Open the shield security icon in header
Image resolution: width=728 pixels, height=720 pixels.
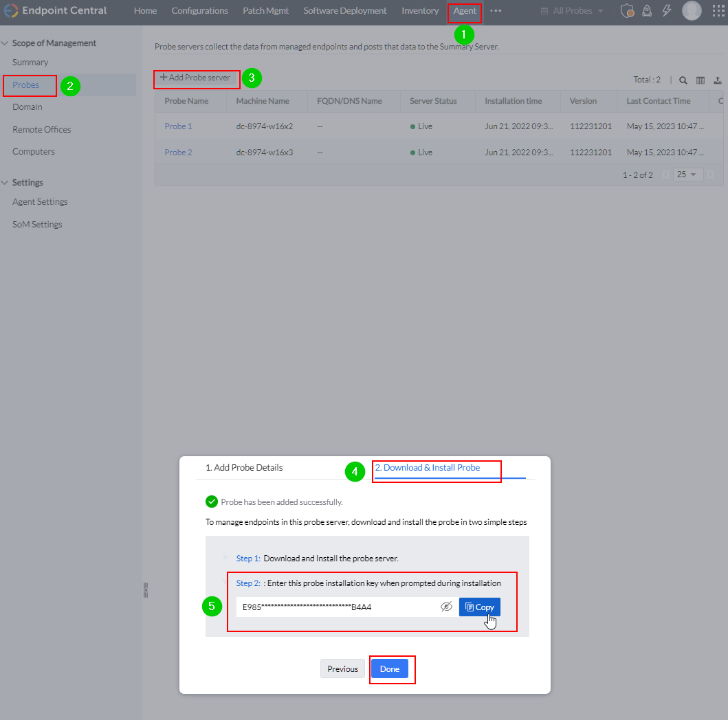pos(627,10)
